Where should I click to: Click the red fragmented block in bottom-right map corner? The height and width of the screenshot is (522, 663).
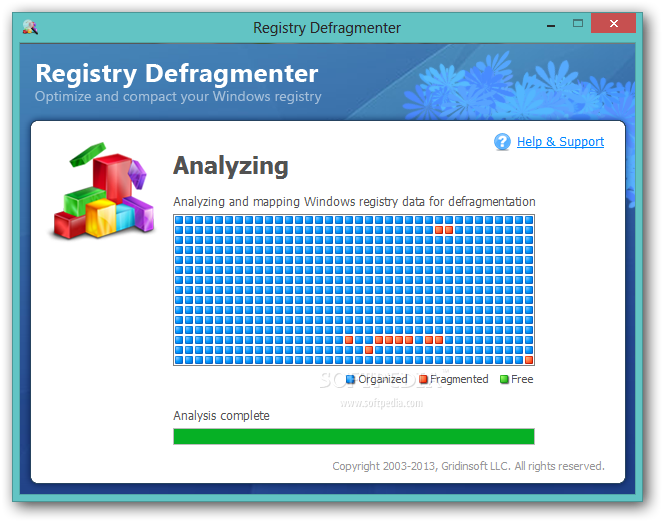click(529, 360)
